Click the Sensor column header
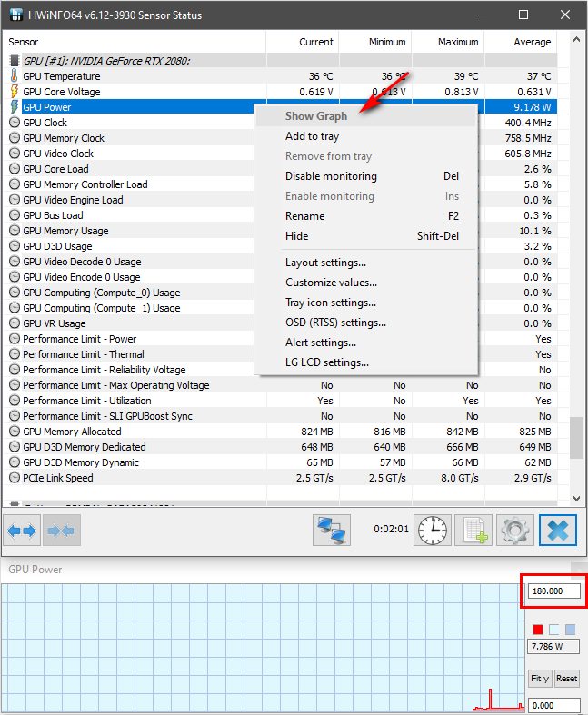 coord(135,42)
